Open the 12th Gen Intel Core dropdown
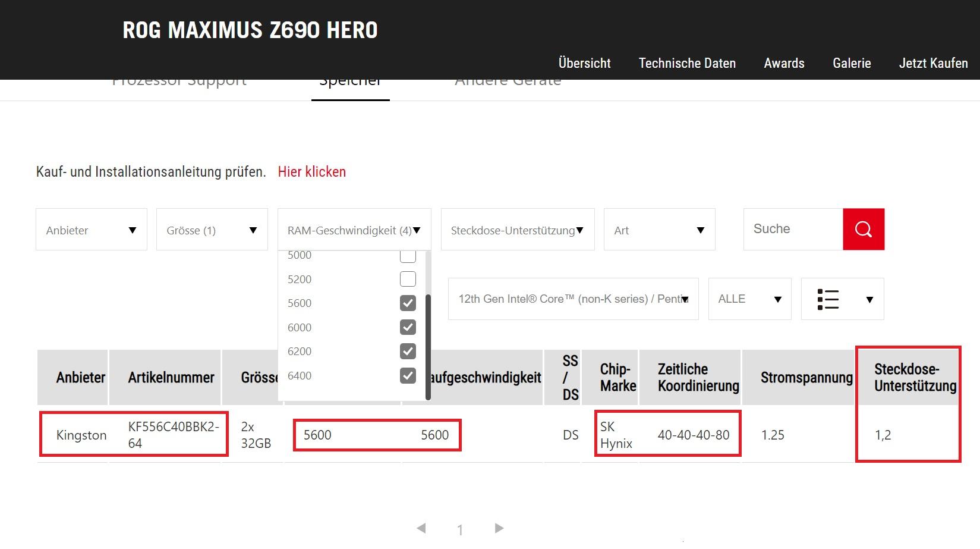This screenshot has height=549, width=980. coord(573,299)
